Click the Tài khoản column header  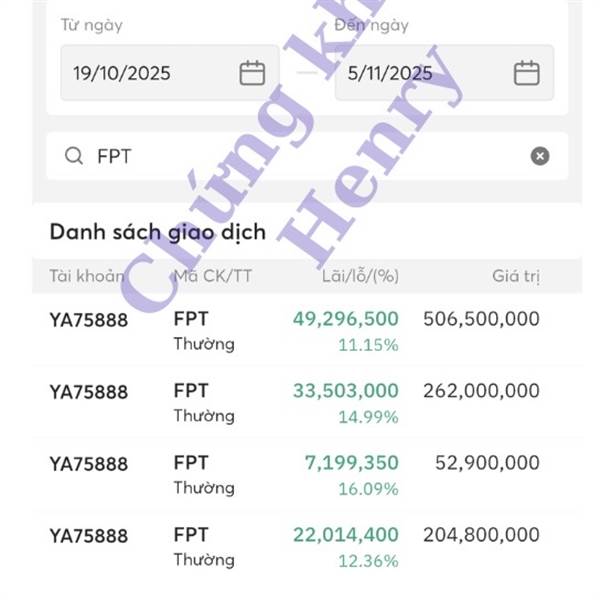[88, 276]
